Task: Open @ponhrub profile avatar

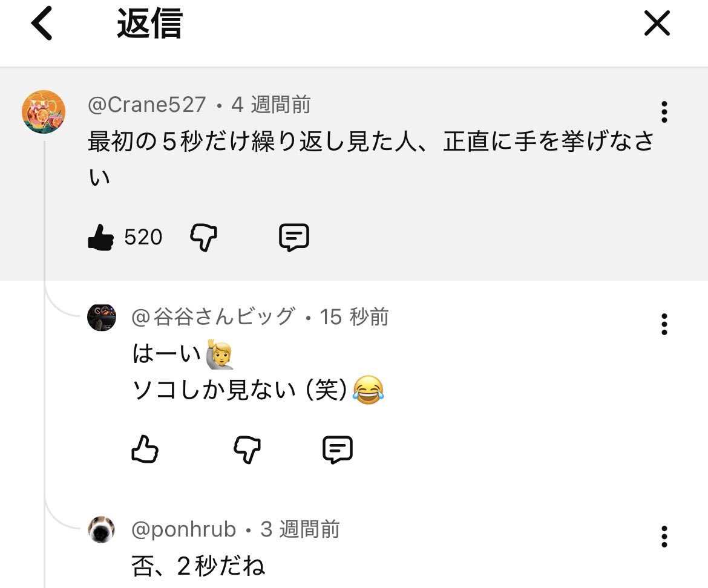Action: coord(102,530)
